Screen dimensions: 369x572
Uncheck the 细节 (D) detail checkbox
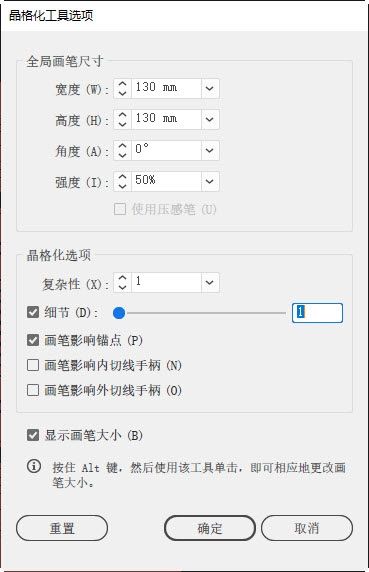point(33,312)
